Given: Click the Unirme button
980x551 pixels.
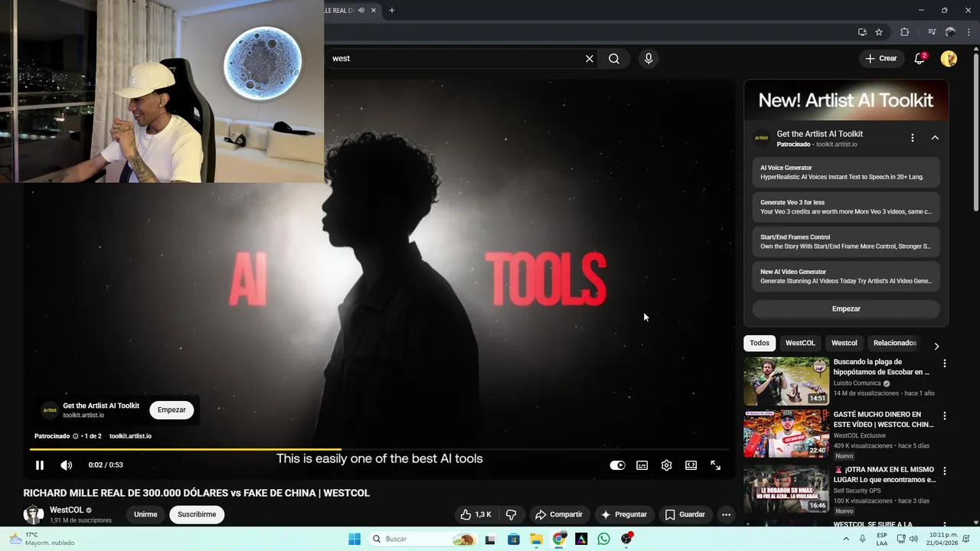Looking at the screenshot, I should click(x=145, y=514).
